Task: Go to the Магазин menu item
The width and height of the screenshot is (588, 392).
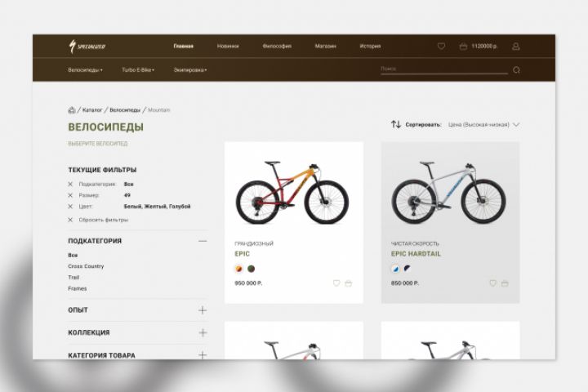Action: (325, 46)
